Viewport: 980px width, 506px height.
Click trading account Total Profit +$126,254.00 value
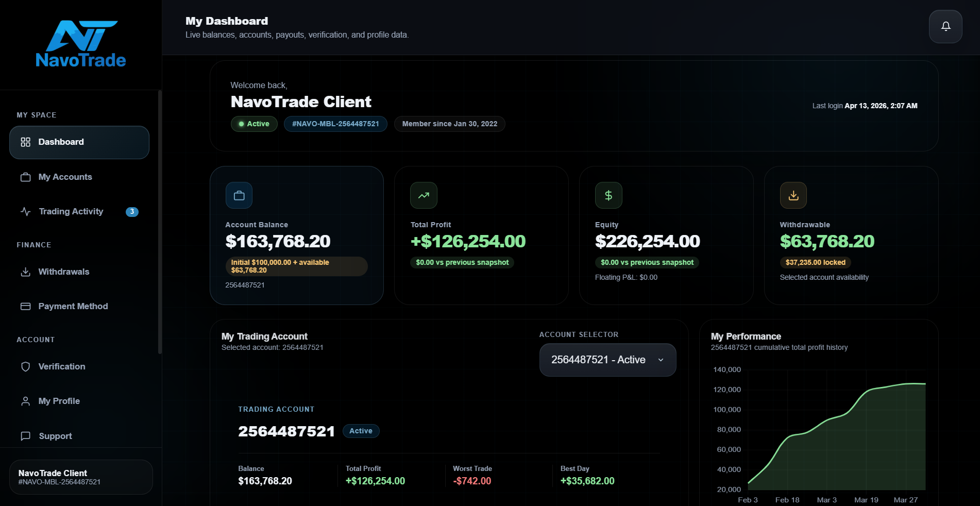[x=375, y=481]
